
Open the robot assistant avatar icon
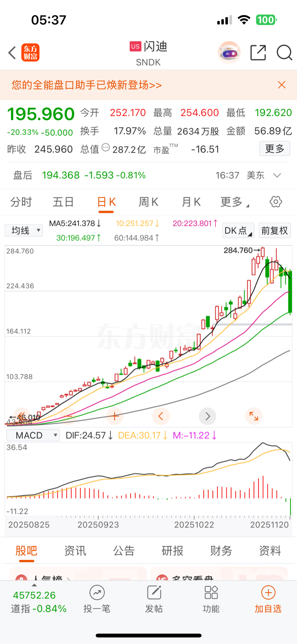tap(229, 53)
